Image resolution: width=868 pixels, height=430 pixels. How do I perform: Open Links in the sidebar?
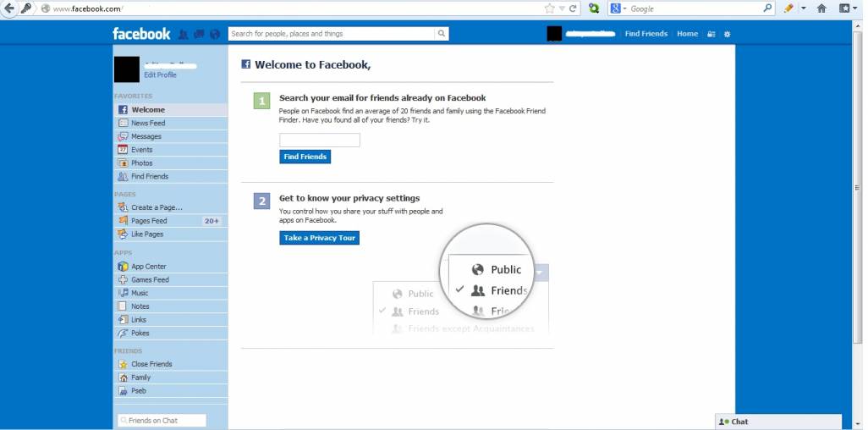click(x=171, y=320)
